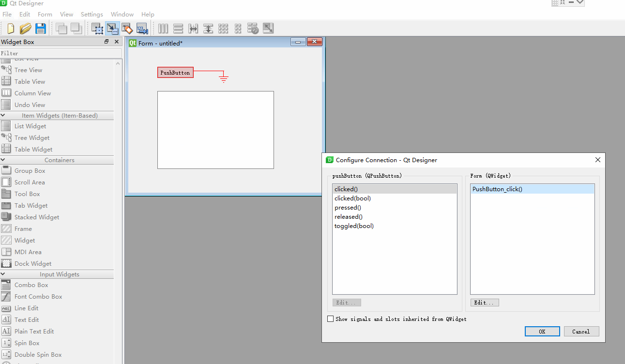Confirm connection with OK button
This screenshot has width=625, height=364.
[542, 332]
